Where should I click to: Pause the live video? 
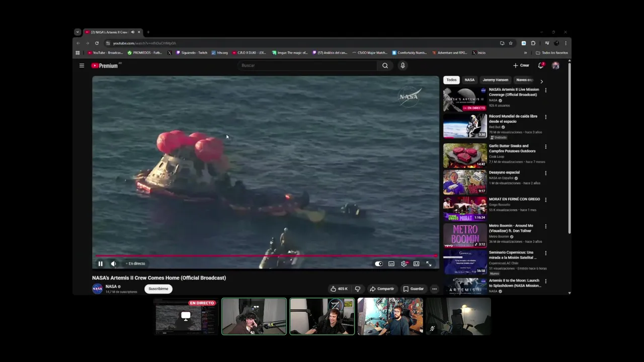tap(100, 263)
